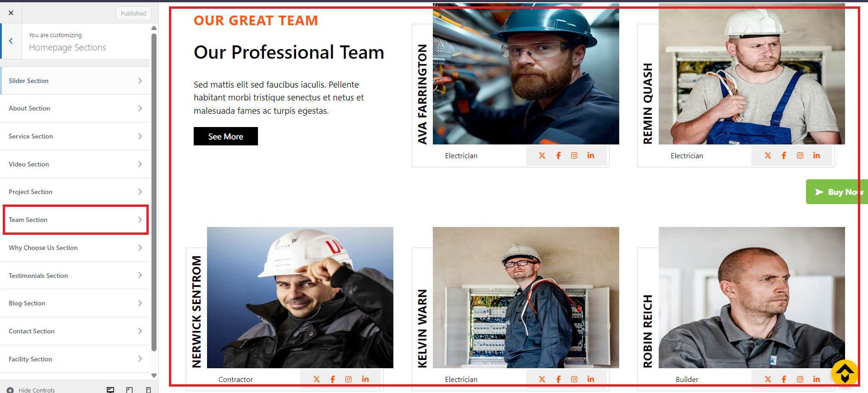Open the Contact Section item
Viewport: 868px width, 393px height.
click(76, 331)
